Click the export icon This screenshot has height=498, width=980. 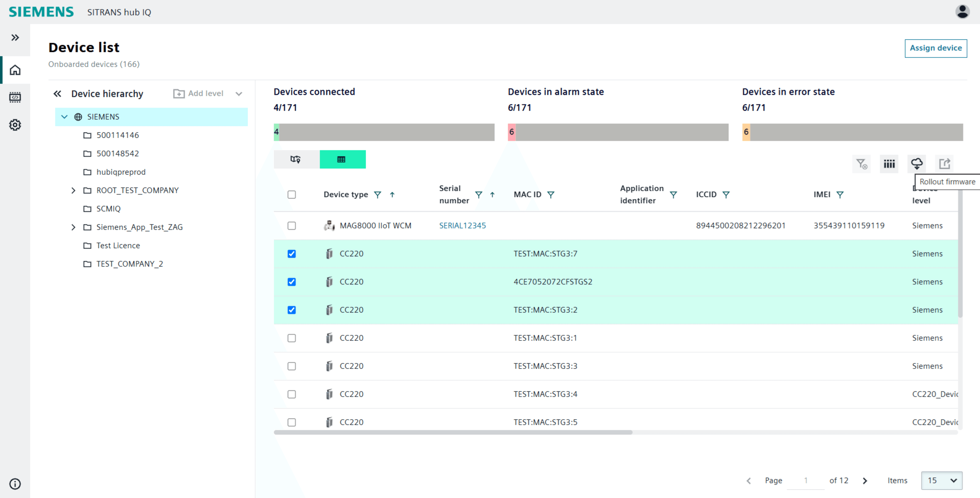(x=945, y=164)
